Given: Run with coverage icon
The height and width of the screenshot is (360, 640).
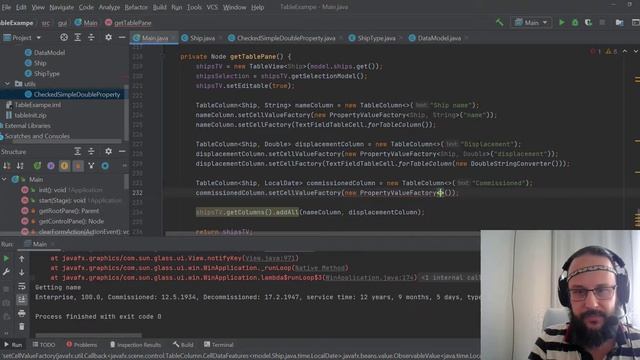Looking at the screenshot, I should click(588, 22).
